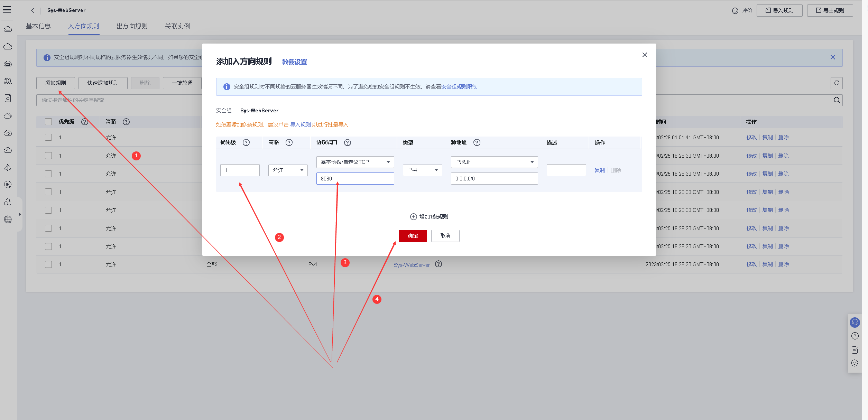Click the help icon beside 源地址 header
This screenshot has width=868, height=420.
[477, 142]
